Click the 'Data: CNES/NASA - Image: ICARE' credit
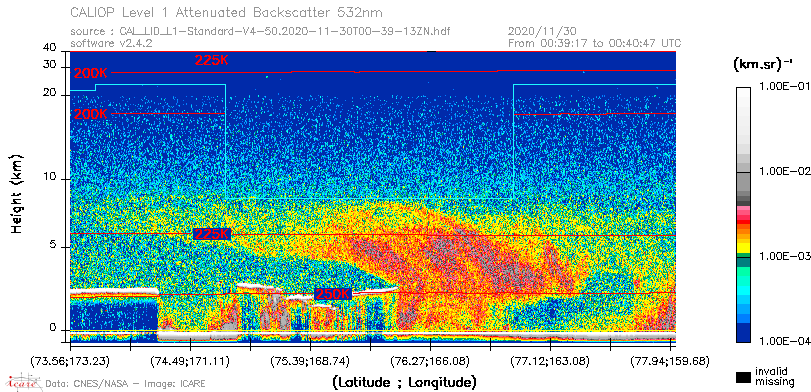The image size is (811, 392). pyautogui.click(x=125, y=384)
